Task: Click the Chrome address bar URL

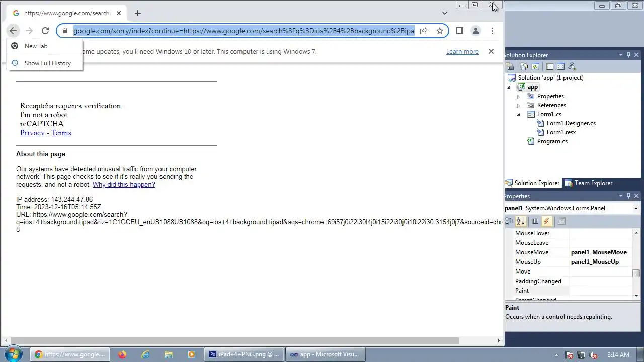Action: point(244,31)
